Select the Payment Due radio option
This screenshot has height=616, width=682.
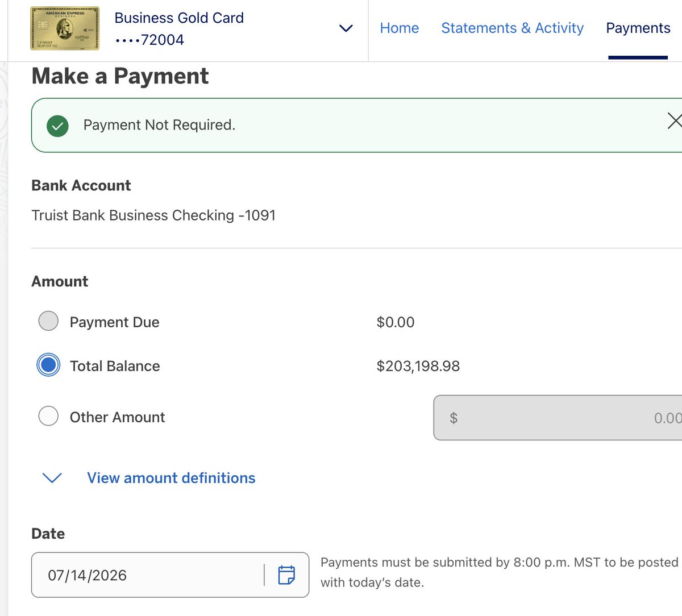click(x=48, y=321)
